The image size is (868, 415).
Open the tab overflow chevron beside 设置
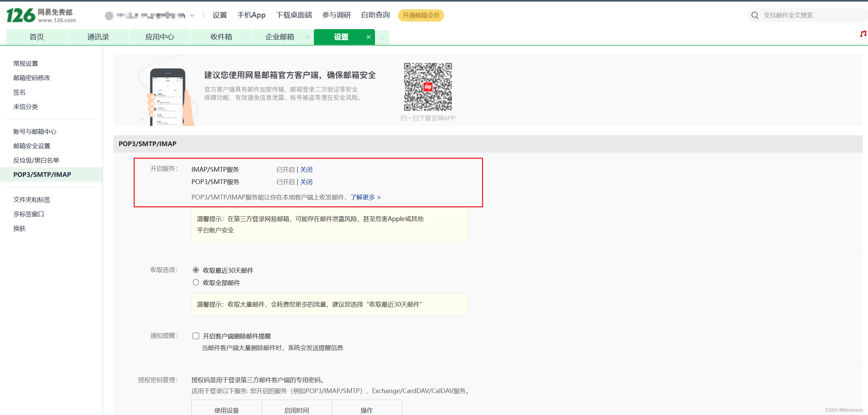click(x=382, y=37)
